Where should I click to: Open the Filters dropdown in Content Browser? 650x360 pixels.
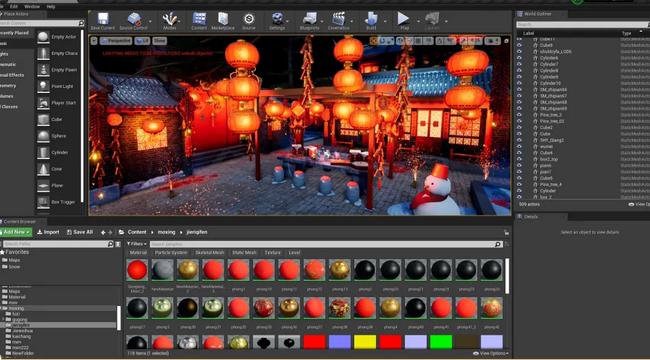137,244
